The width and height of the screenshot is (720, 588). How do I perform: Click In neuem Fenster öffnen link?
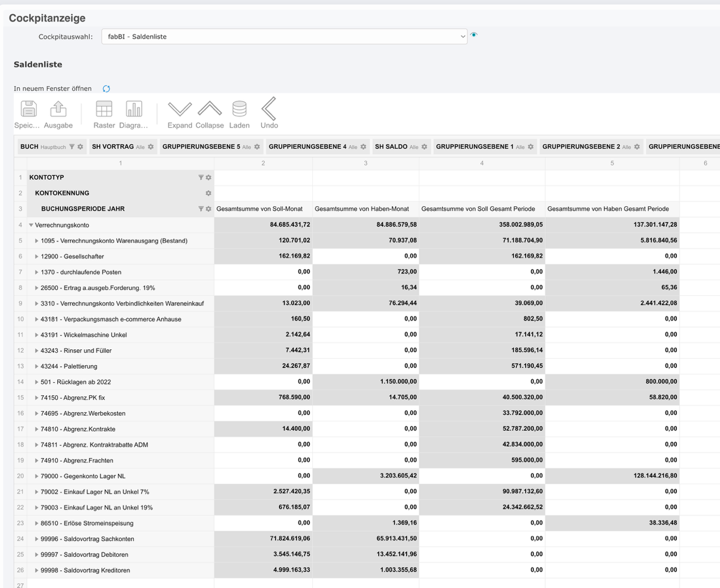coord(53,88)
